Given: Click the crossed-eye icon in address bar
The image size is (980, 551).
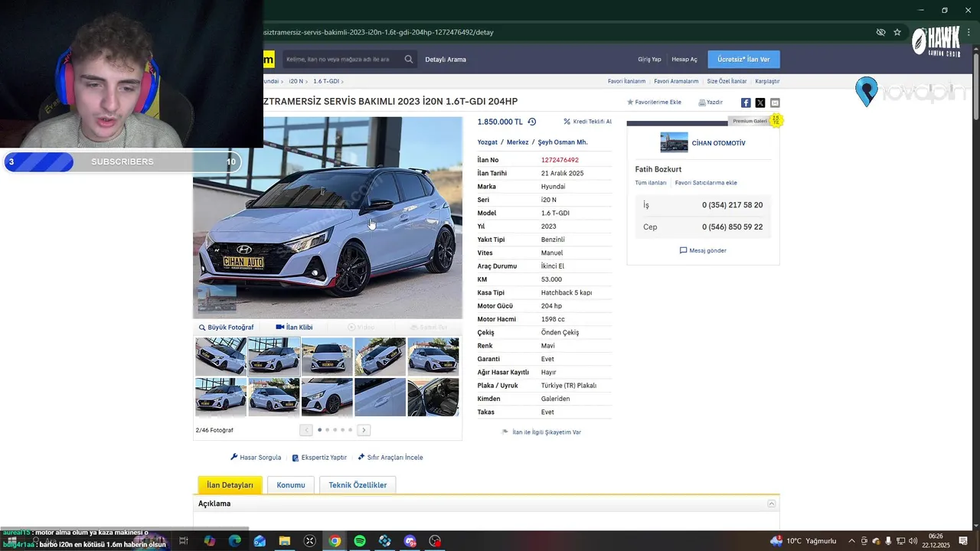Looking at the screenshot, I should [881, 32].
